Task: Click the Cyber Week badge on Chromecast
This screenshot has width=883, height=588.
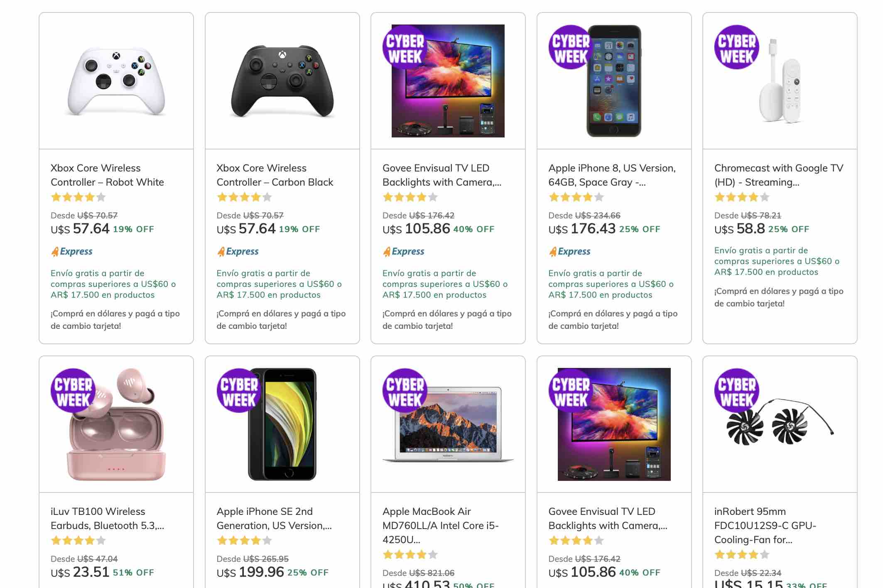Action: [736, 47]
